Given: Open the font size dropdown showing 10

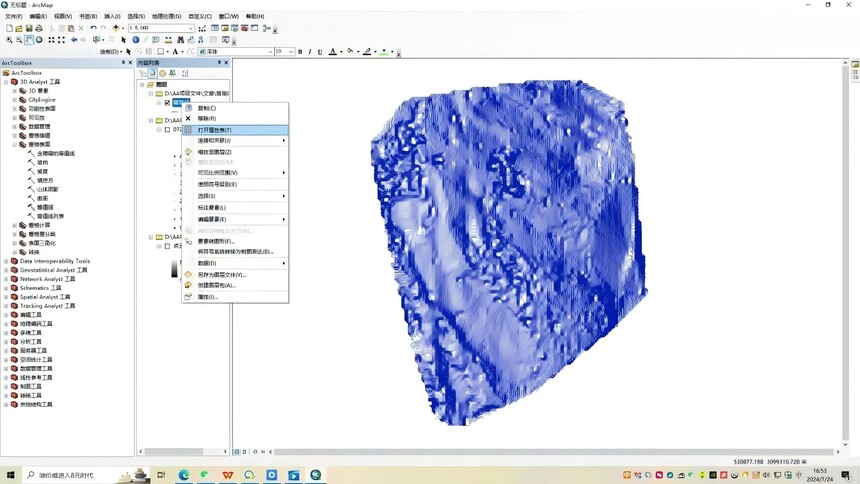Looking at the screenshot, I should [x=291, y=52].
